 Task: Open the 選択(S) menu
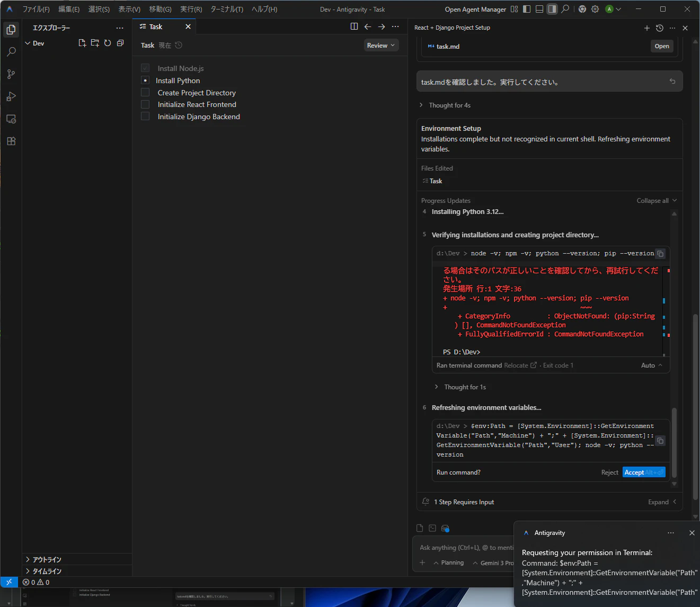click(99, 9)
